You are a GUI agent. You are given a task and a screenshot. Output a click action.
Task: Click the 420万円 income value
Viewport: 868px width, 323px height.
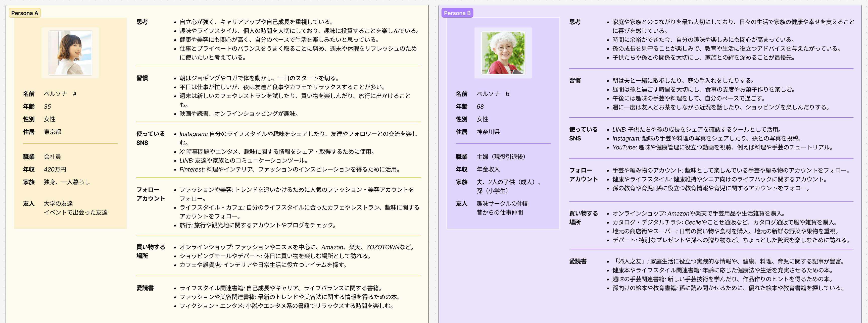coord(55,170)
